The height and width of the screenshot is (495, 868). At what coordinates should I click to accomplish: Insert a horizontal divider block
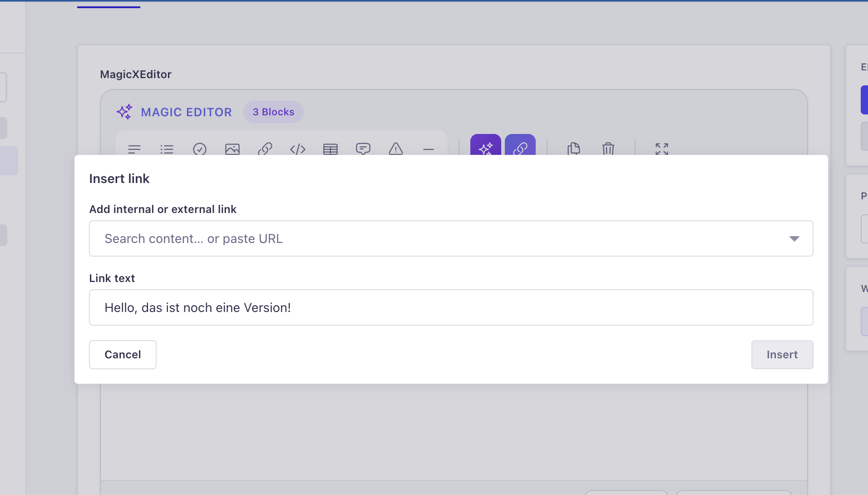[x=429, y=148]
